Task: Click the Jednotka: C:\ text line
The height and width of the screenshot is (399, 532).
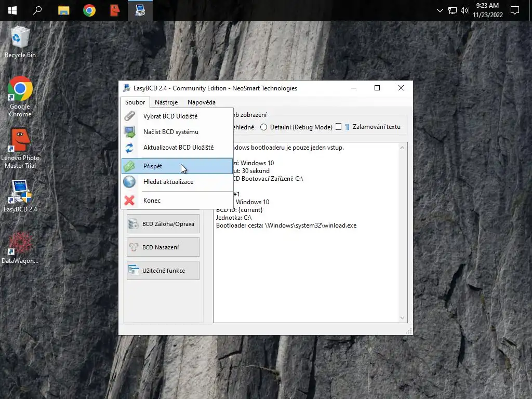Action: pyautogui.click(x=234, y=218)
